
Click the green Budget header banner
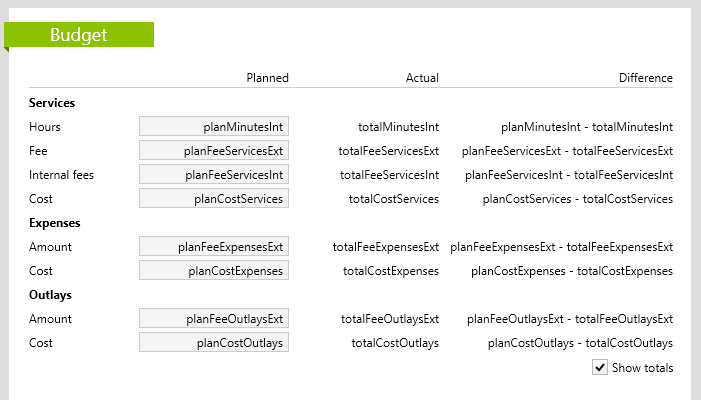point(79,34)
